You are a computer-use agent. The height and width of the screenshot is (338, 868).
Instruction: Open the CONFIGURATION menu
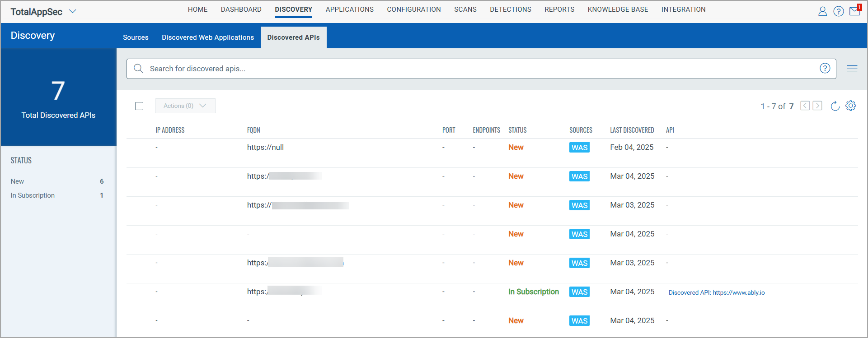click(x=414, y=9)
